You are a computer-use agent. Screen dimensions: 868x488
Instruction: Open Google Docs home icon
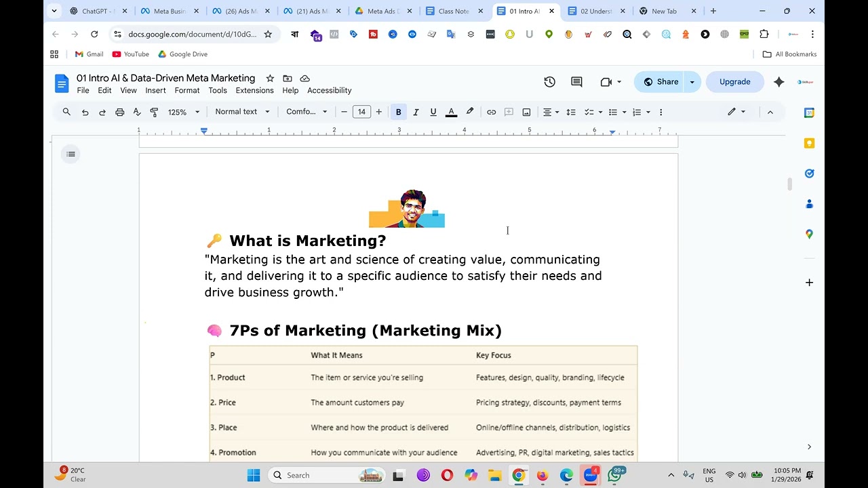pyautogui.click(x=62, y=83)
